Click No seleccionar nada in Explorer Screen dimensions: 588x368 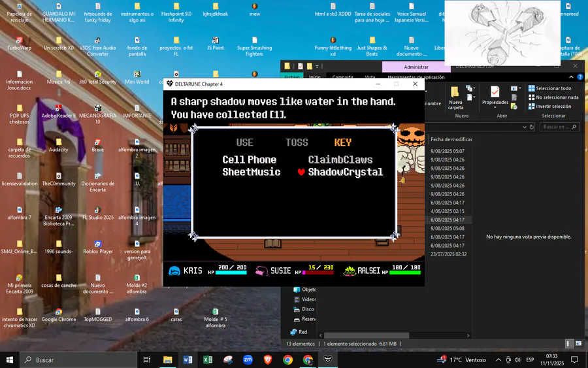(x=553, y=97)
